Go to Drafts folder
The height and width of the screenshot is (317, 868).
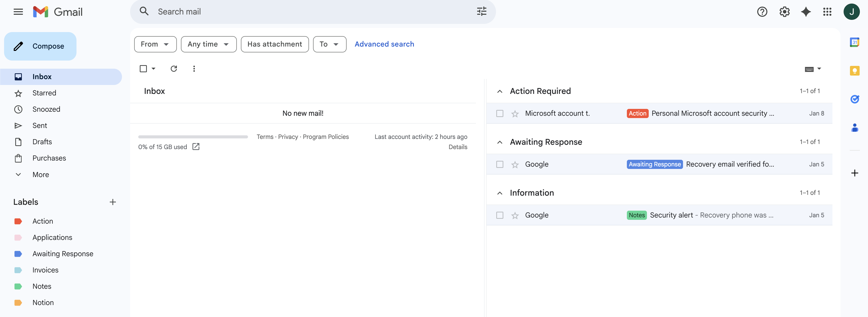click(x=42, y=142)
